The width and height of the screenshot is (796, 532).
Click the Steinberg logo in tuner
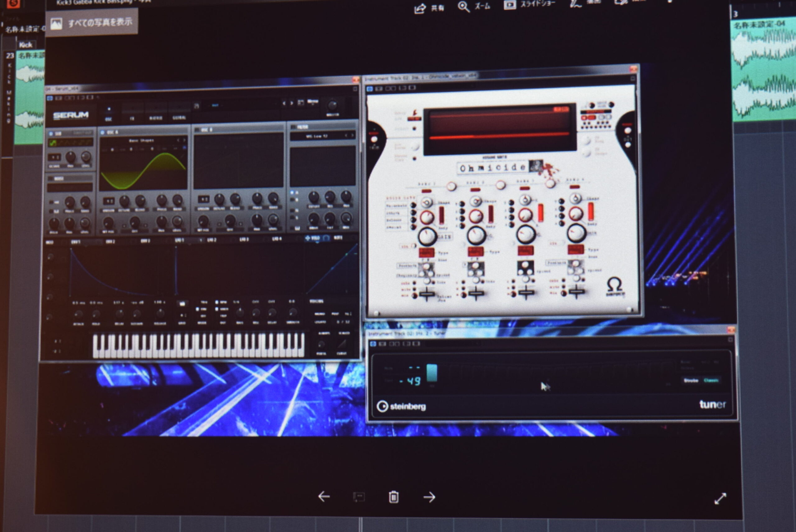pyautogui.click(x=401, y=406)
